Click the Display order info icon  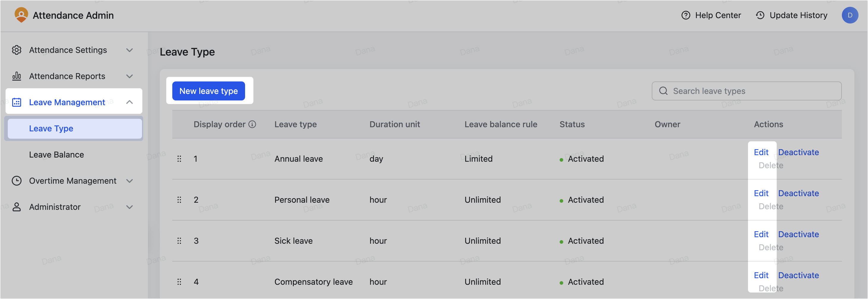click(x=252, y=124)
